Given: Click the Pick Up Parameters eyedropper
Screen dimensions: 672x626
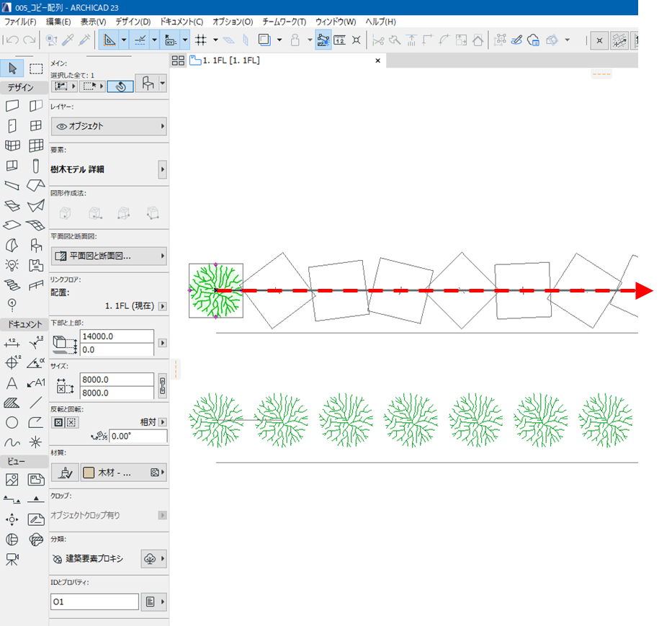Looking at the screenshot, I should click(68, 40).
